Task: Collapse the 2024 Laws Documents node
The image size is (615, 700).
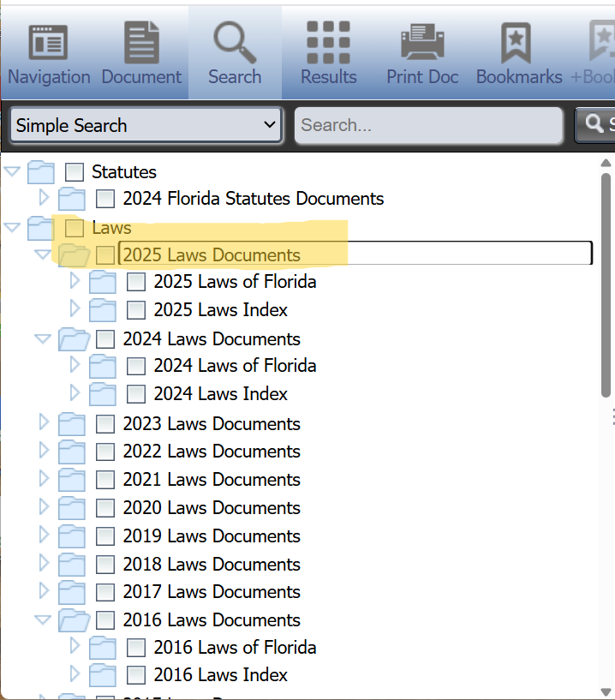Action: [x=43, y=338]
